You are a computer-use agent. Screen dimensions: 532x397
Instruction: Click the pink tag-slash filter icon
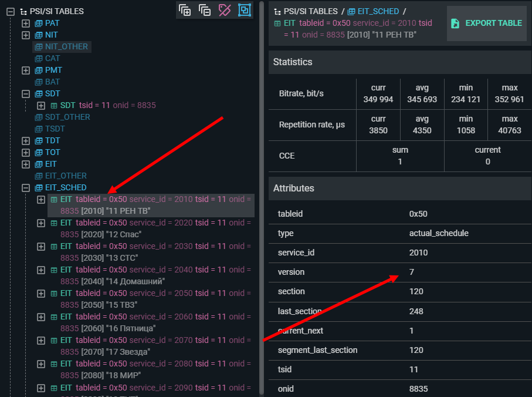pyautogui.click(x=225, y=10)
